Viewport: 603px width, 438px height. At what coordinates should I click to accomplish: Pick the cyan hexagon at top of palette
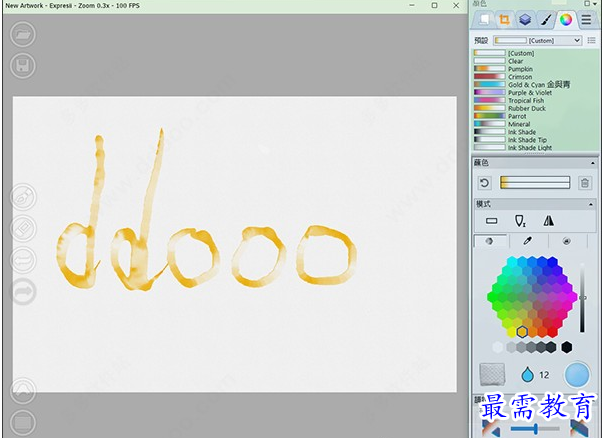[x=512, y=262]
